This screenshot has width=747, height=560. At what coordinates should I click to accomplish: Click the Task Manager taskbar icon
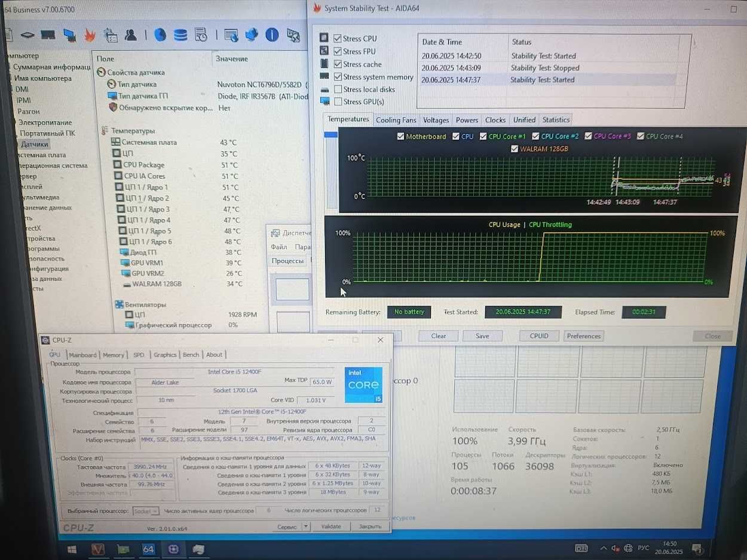click(x=199, y=549)
